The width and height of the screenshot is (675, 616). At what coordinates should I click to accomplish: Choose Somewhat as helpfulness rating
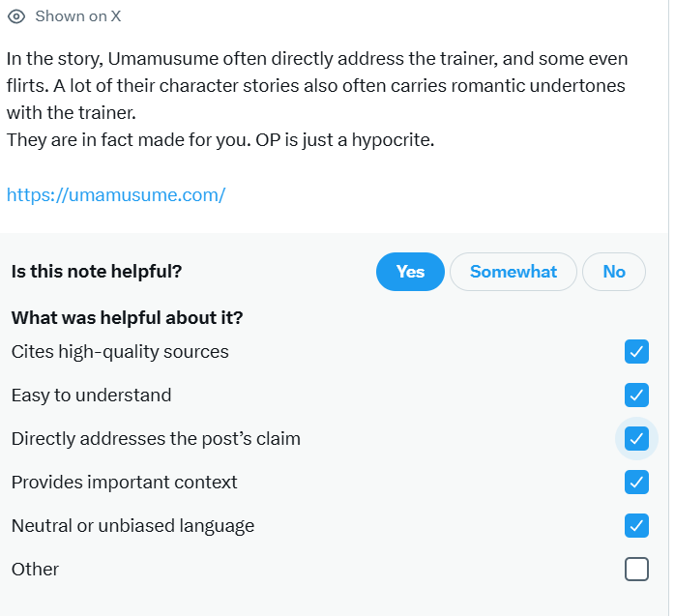(514, 272)
